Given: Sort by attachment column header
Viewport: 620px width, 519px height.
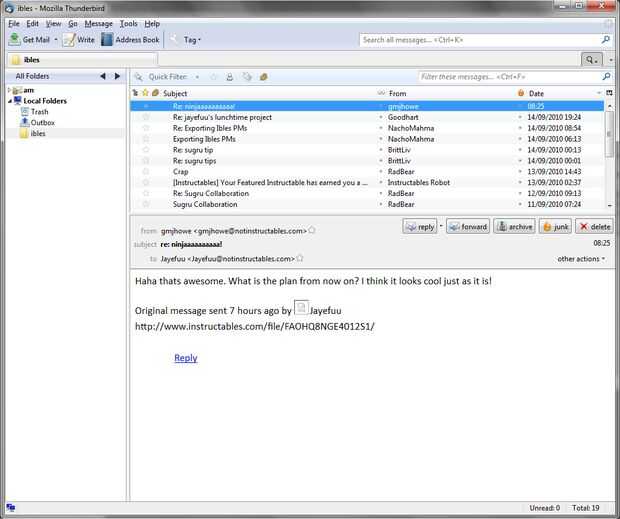Looking at the screenshot, I should point(155,93).
